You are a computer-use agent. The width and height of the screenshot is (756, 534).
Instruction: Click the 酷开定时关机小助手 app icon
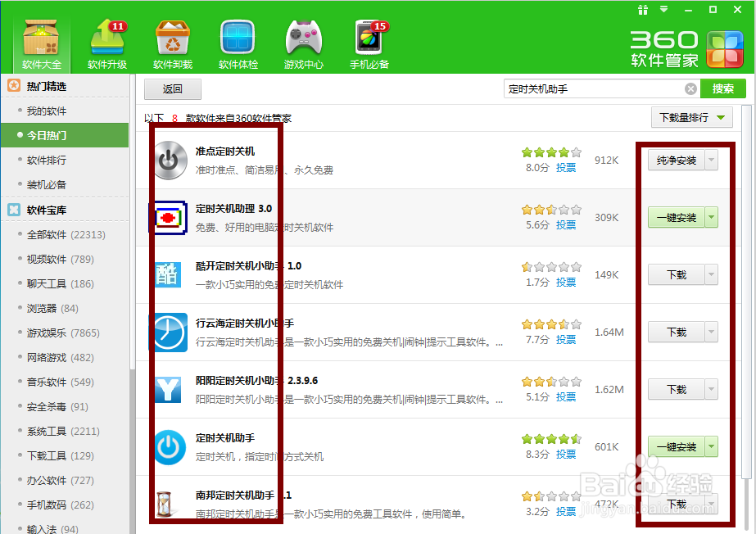pos(169,274)
